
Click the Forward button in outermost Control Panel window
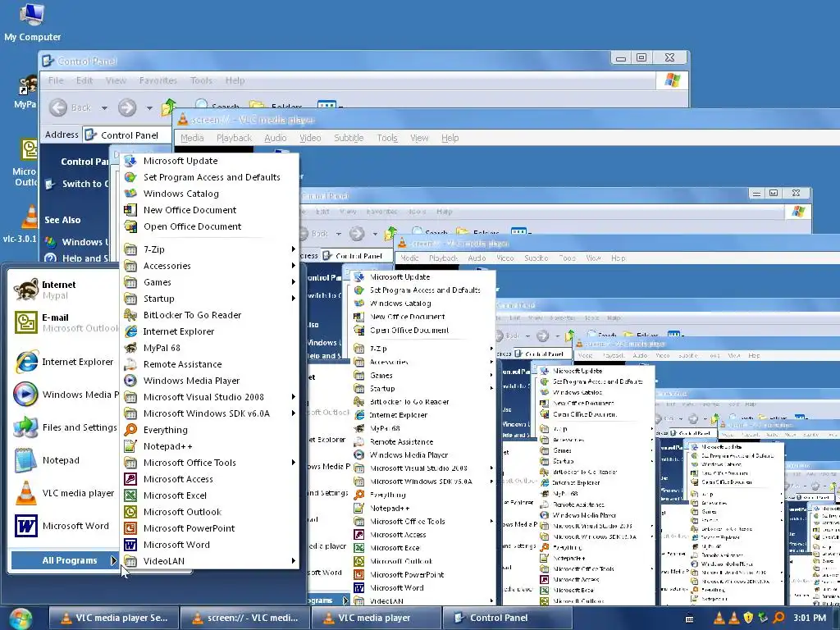click(x=127, y=107)
